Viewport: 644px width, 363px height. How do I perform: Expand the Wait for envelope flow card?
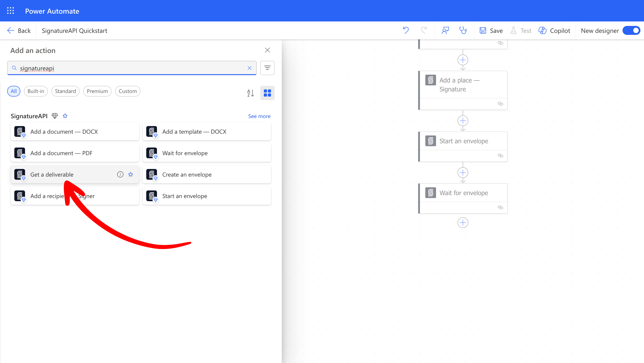click(x=463, y=193)
